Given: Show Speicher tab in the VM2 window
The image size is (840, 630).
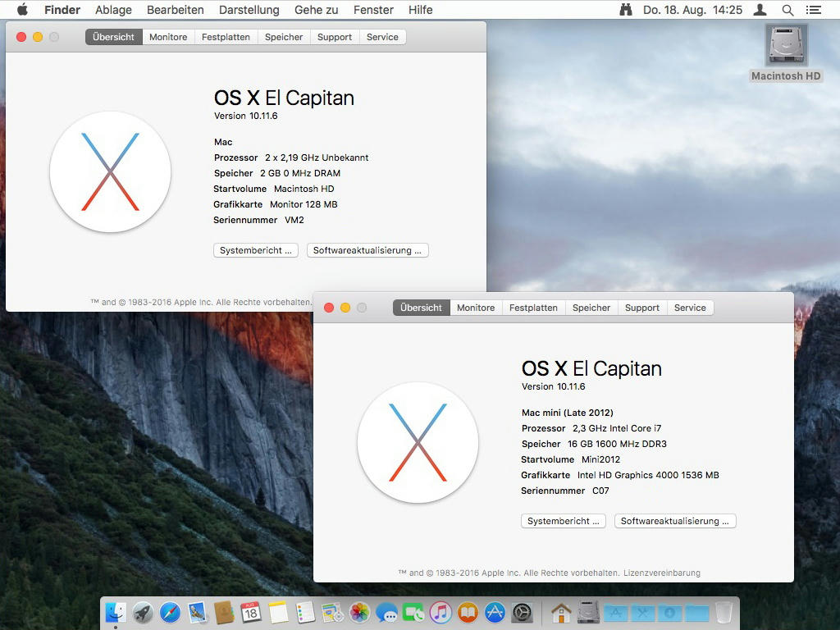Looking at the screenshot, I should tap(284, 37).
